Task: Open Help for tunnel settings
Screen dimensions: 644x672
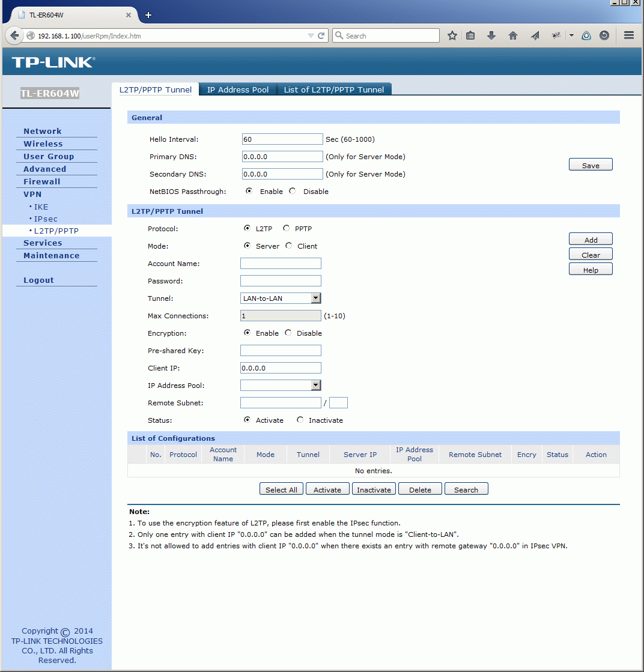Action: [x=591, y=270]
